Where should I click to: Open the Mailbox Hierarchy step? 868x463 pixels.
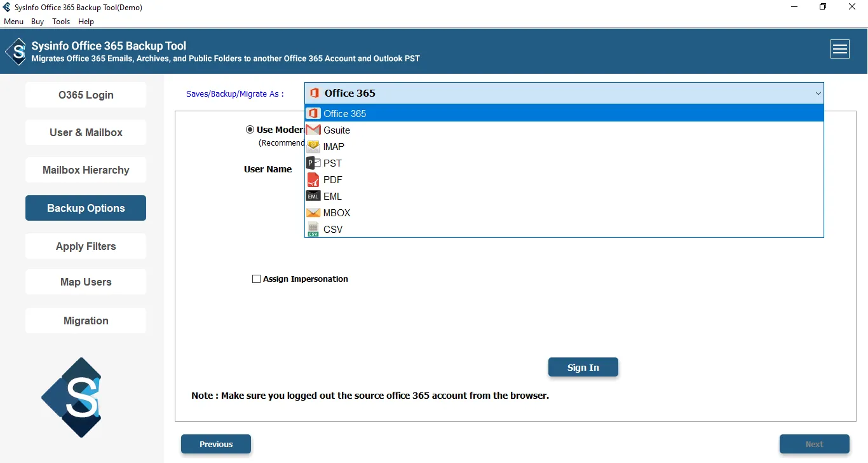[86, 170]
